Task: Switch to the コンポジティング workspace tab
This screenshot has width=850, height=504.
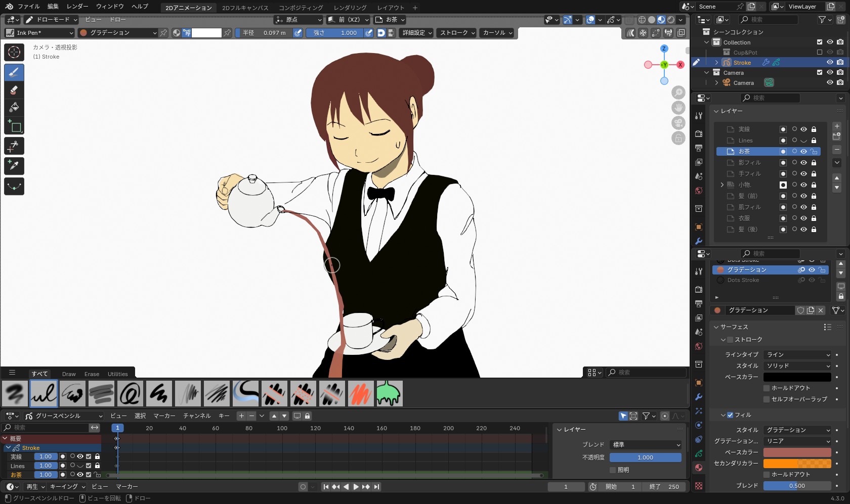Action: [301, 8]
